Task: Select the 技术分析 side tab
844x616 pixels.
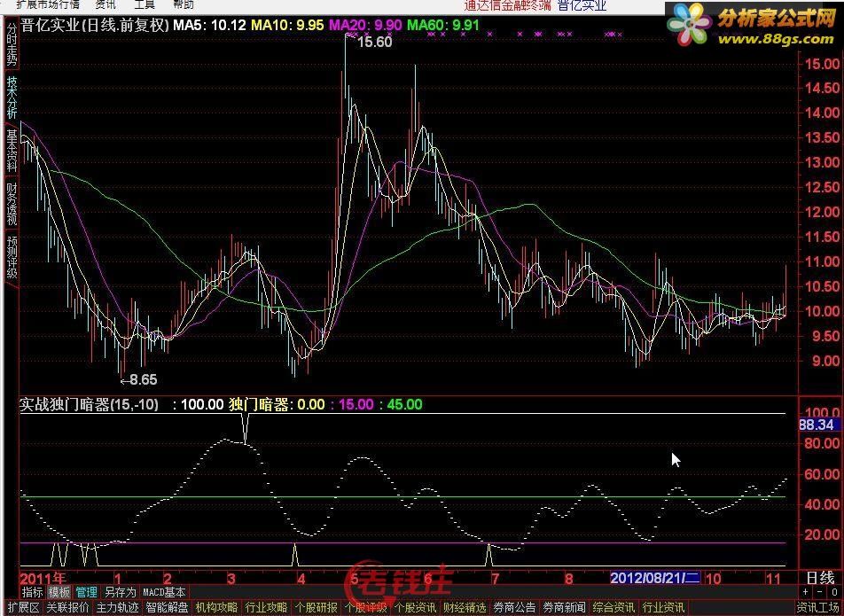Action: point(11,97)
